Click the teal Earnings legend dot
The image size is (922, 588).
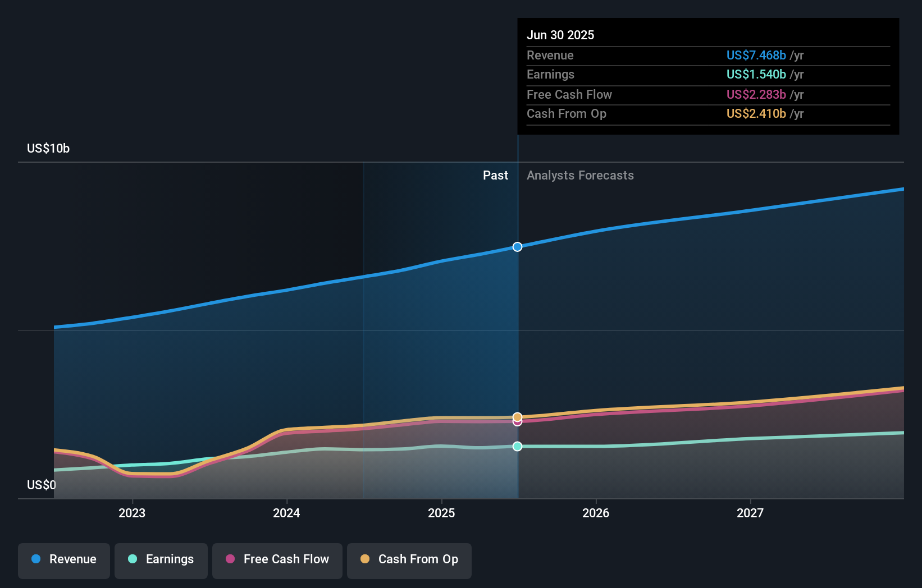tap(131, 559)
